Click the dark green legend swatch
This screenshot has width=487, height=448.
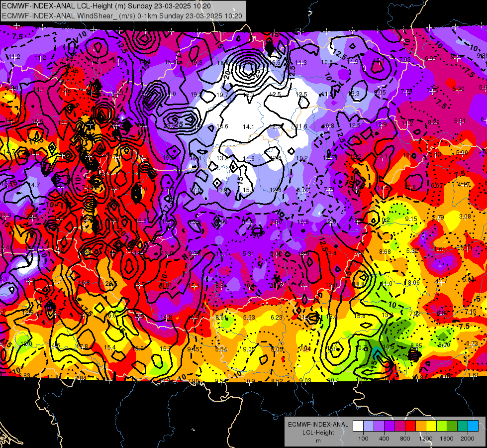[x=452, y=426]
